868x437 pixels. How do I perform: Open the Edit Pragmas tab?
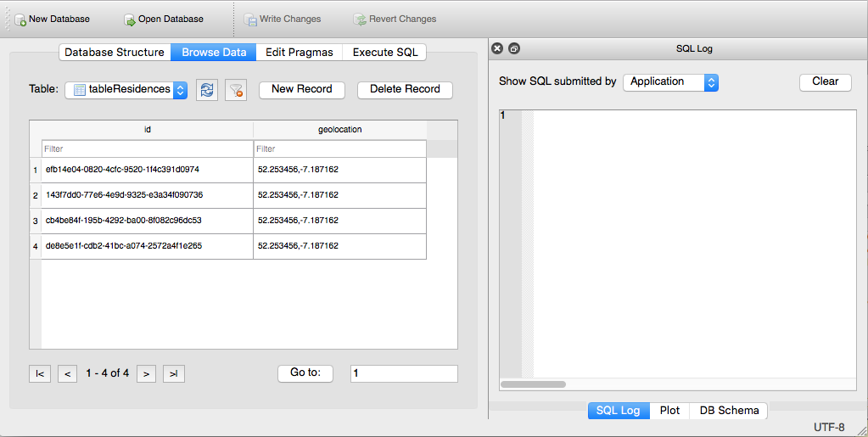300,52
